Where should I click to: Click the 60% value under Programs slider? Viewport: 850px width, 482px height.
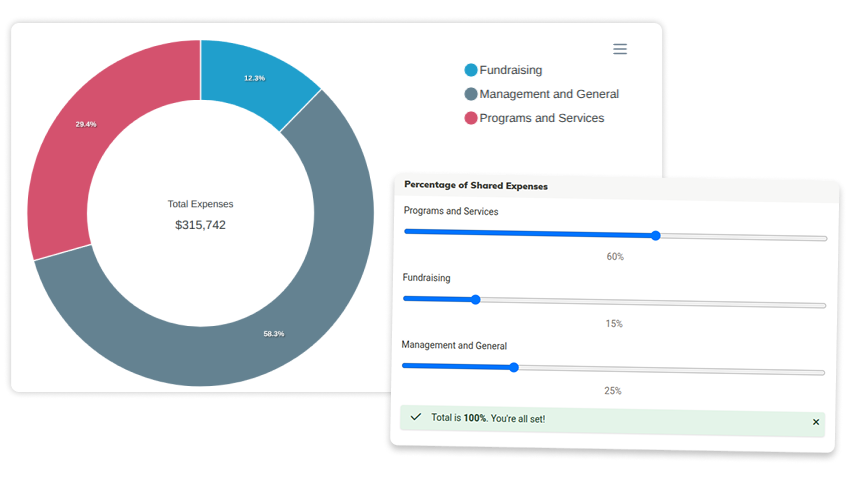click(615, 256)
